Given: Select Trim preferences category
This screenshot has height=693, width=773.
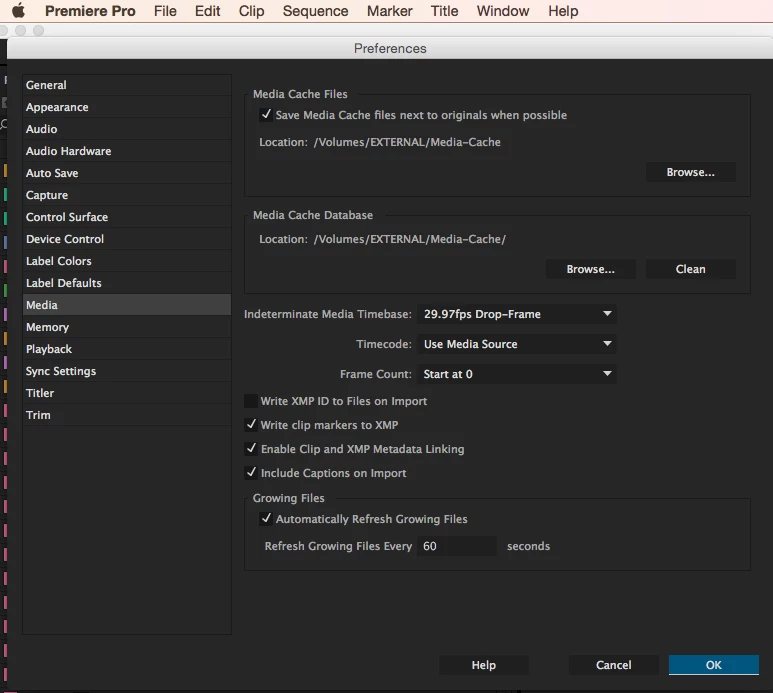Looking at the screenshot, I should point(127,415).
